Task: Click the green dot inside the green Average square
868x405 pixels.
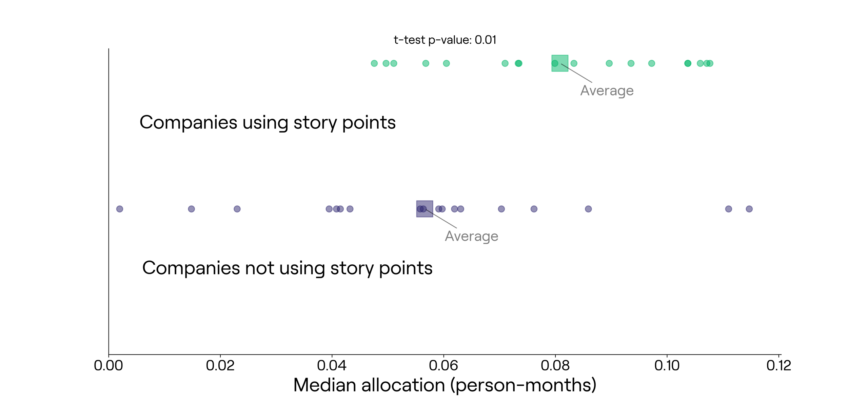Action: coord(555,63)
